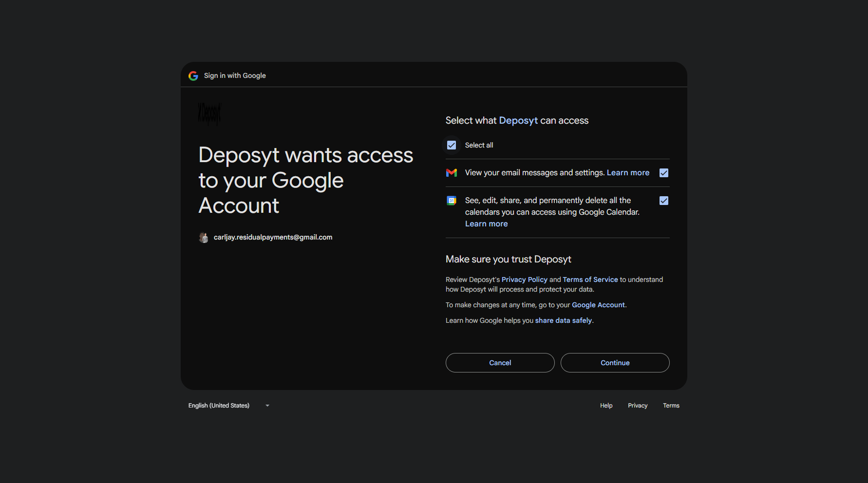The width and height of the screenshot is (868, 483).
Task: Click the Make sure you trust Deposyt heading
Action: point(509,260)
